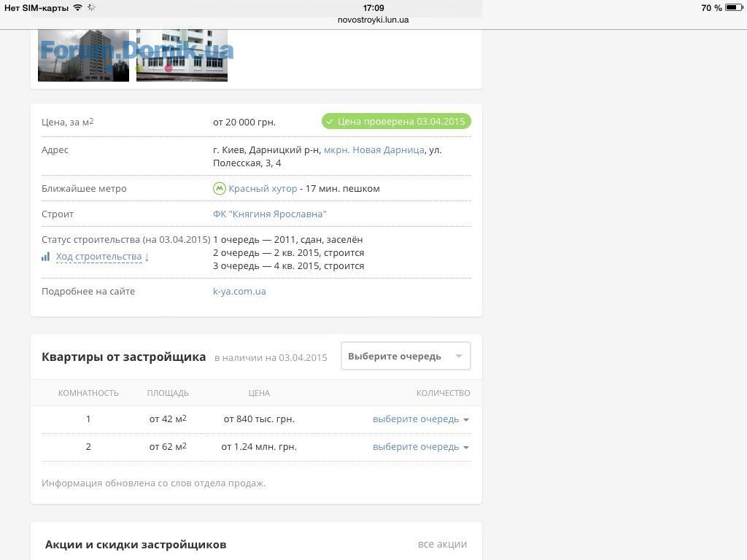747x560 pixels.
Task: Select the area от 62 м2
Action: [168, 447]
